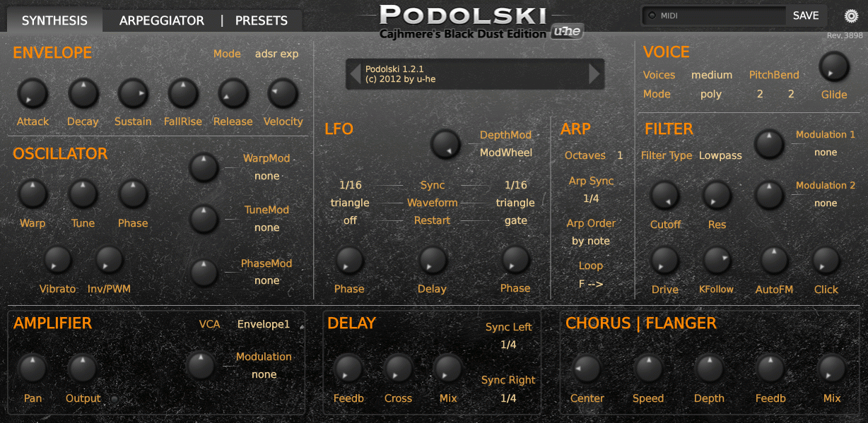Click the Filter Cutoff knob

664,195
